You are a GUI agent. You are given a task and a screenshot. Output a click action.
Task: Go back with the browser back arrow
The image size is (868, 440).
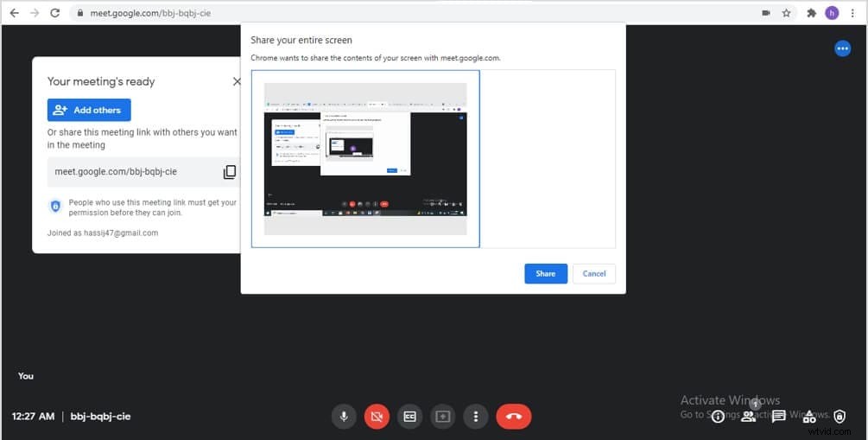tap(14, 13)
